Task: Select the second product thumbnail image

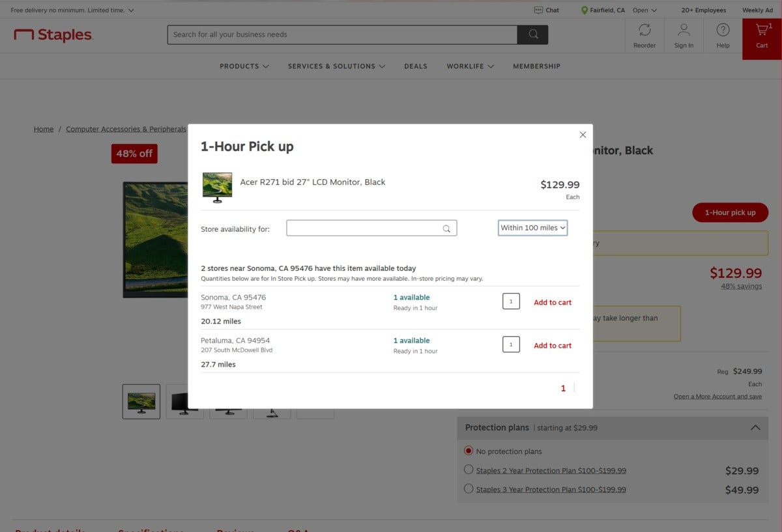Action: [x=184, y=402]
